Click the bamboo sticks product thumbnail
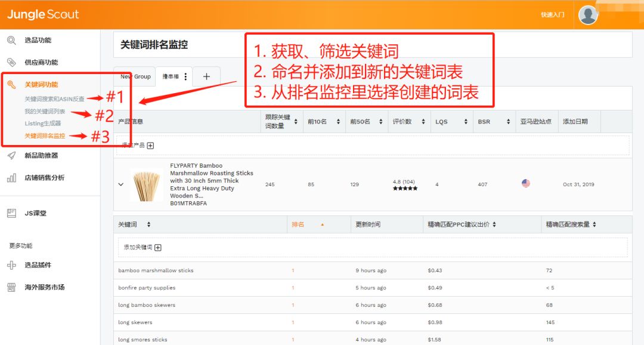 (x=146, y=184)
